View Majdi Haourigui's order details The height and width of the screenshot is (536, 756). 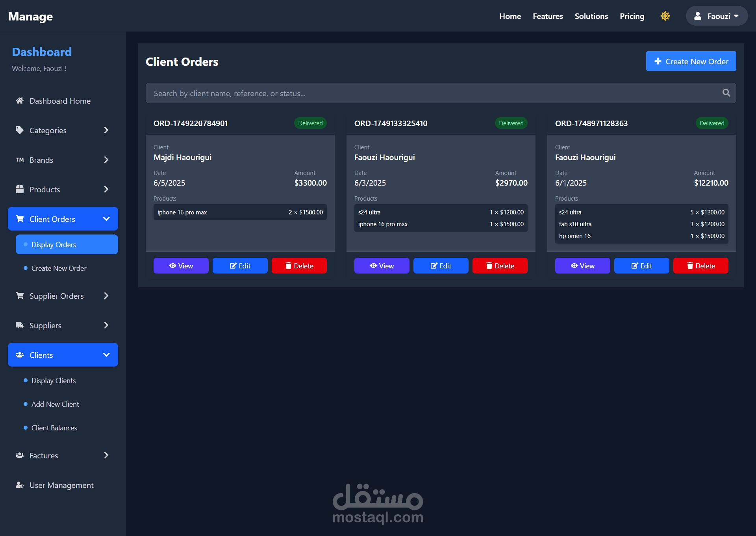181,266
